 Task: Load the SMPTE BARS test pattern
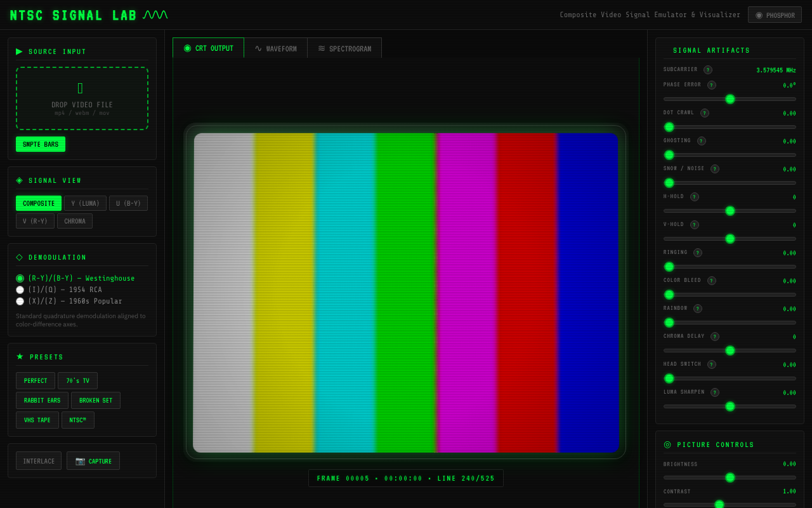pos(40,144)
